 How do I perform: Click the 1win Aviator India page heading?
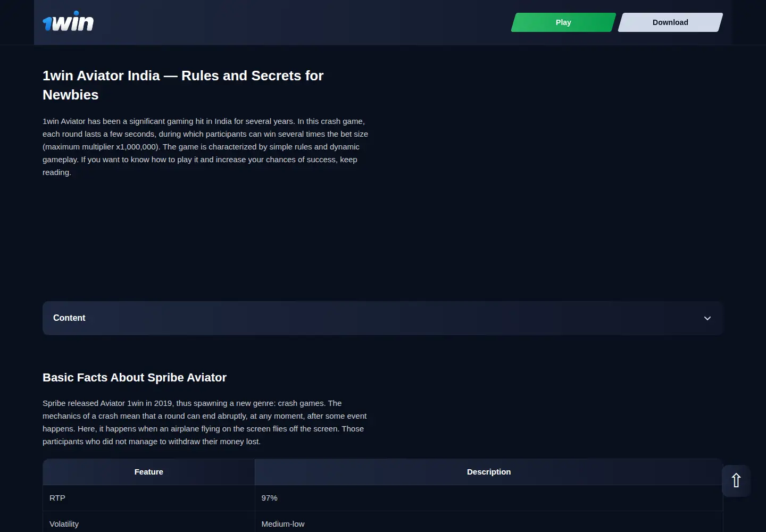[183, 85]
